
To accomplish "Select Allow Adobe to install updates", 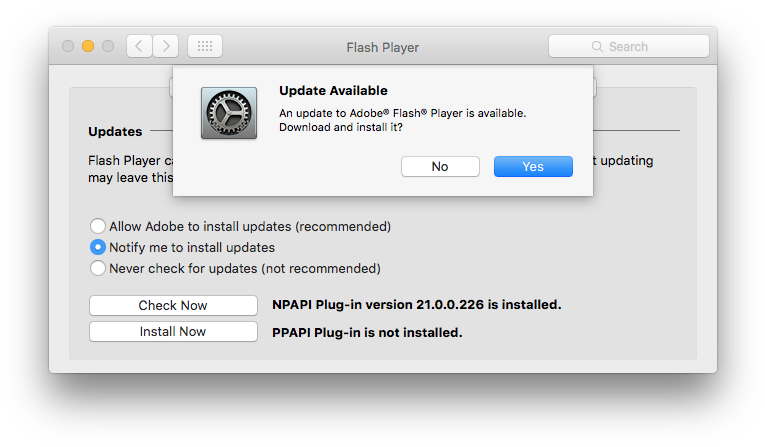I will click(x=98, y=226).
